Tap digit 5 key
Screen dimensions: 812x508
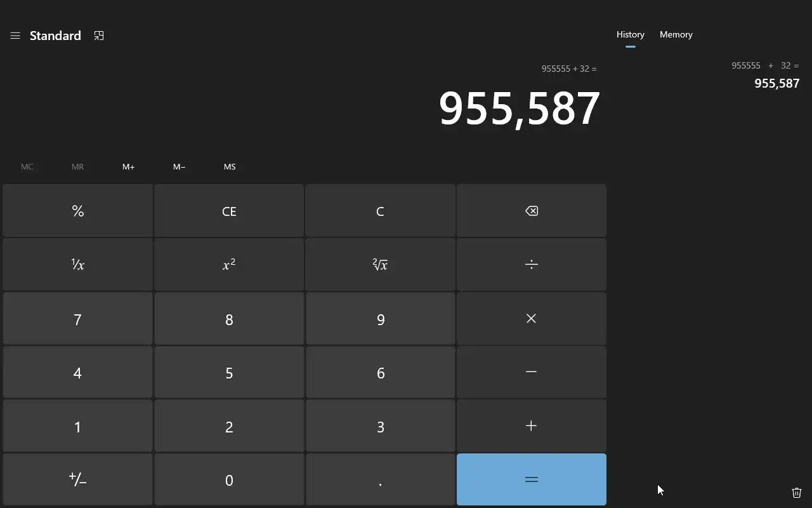pyautogui.click(x=229, y=372)
